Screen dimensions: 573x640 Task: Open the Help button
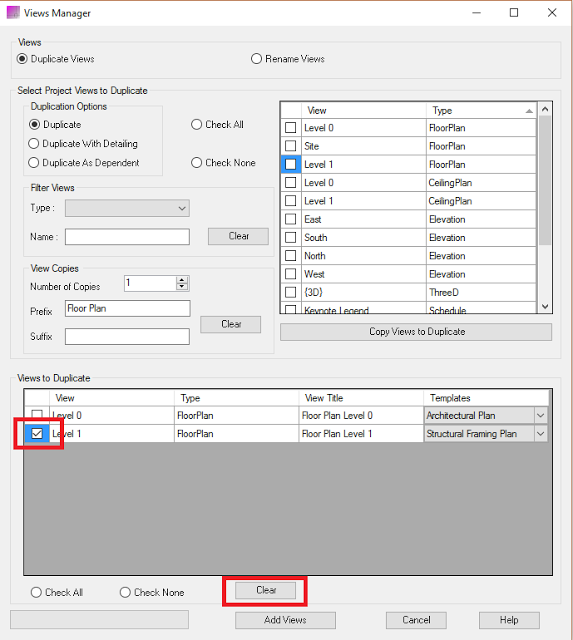point(509,620)
